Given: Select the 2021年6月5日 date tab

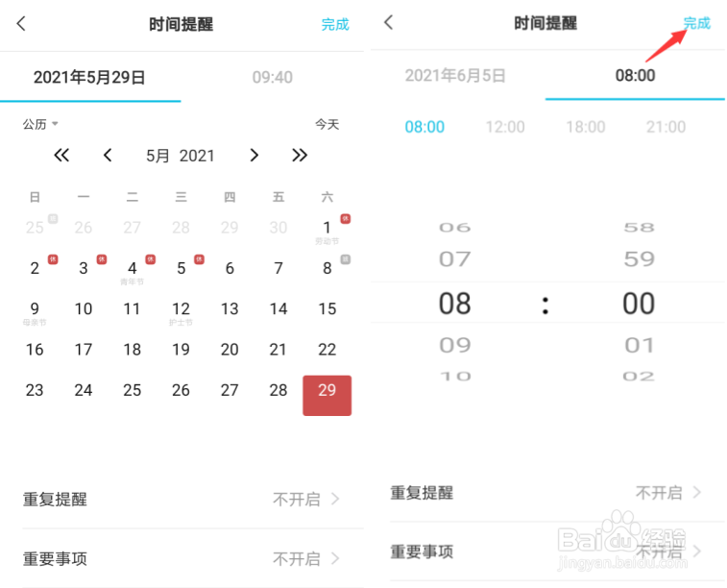Looking at the screenshot, I should coord(455,76).
